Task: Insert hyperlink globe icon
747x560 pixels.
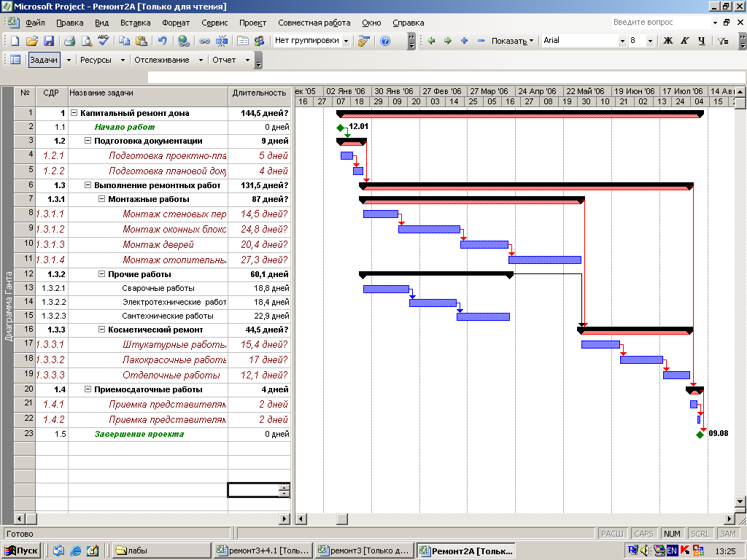Action: click(x=183, y=41)
